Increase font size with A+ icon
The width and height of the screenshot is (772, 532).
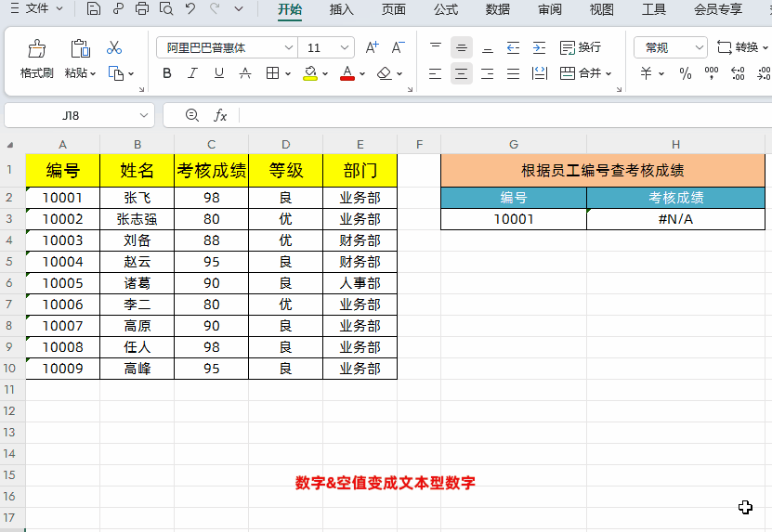tap(373, 47)
